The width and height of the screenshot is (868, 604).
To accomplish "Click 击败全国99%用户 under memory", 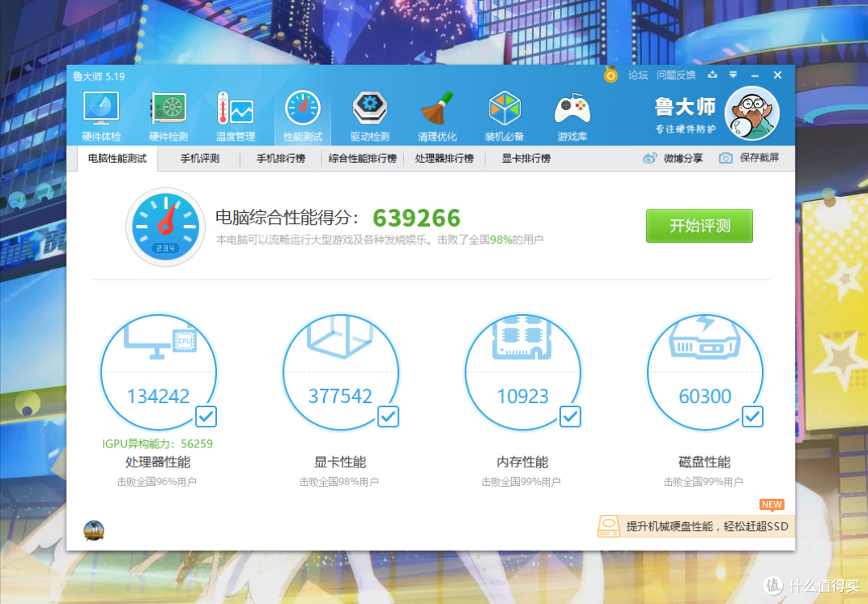I will (x=521, y=482).
